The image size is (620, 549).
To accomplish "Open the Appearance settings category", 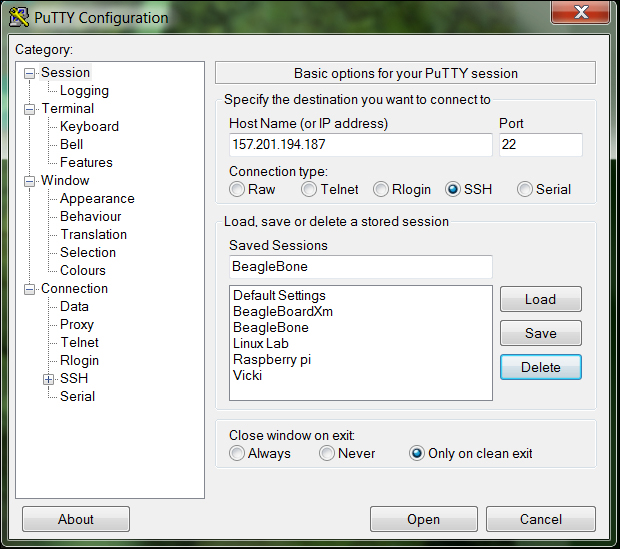I will (97, 199).
